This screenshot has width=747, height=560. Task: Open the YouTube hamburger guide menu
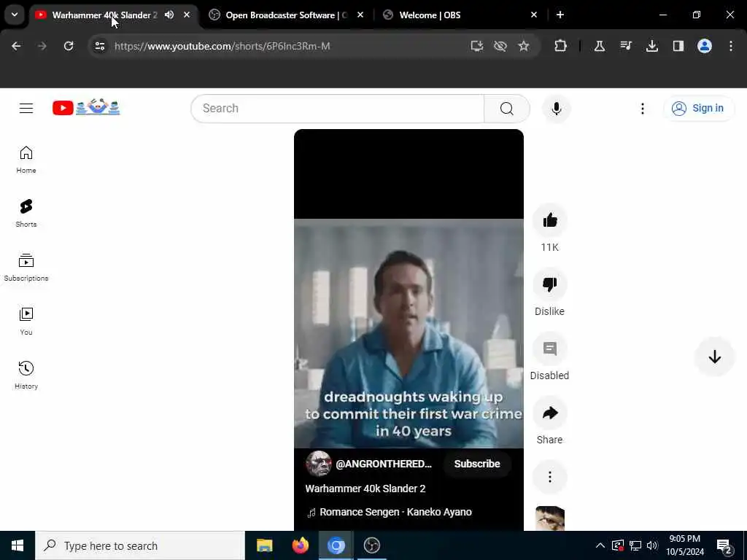pos(26,108)
